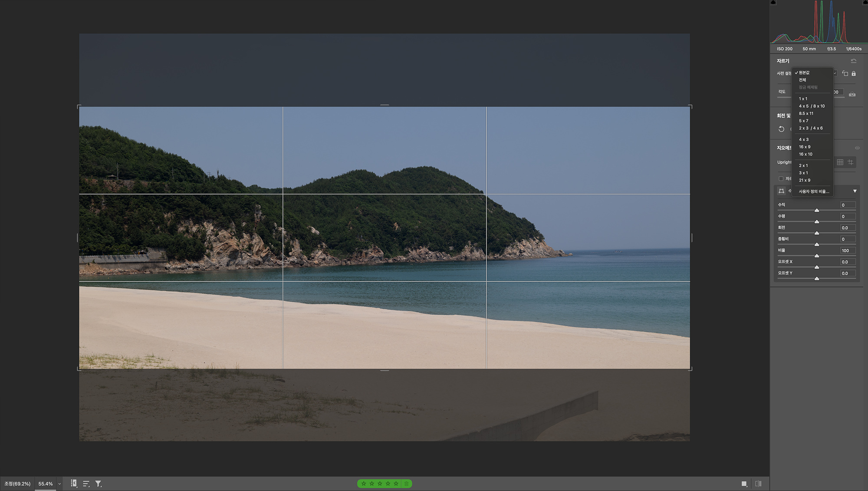The height and width of the screenshot is (491, 868).
Task: Click the reset crop arrow icon
Action: 853,61
